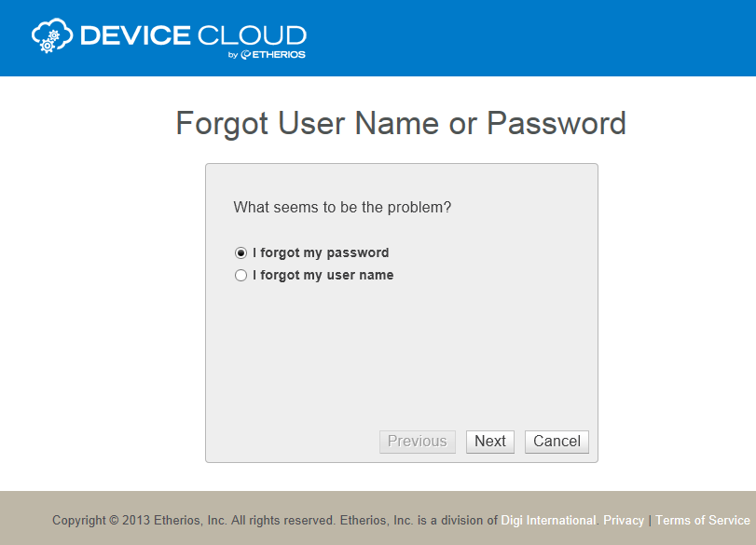The image size is (756, 545).
Task: Select the 'I forgot my password' radio button
Action: [x=241, y=252]
